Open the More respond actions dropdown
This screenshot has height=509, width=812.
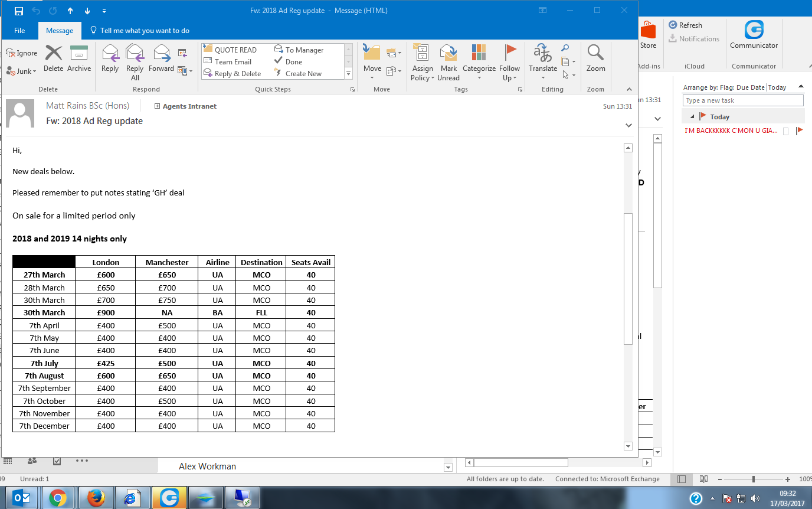(185, 71)
